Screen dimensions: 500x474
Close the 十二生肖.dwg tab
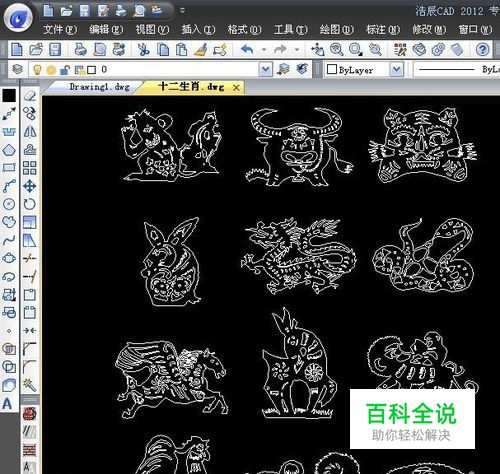pyautogui.click(x=236, y=88)
